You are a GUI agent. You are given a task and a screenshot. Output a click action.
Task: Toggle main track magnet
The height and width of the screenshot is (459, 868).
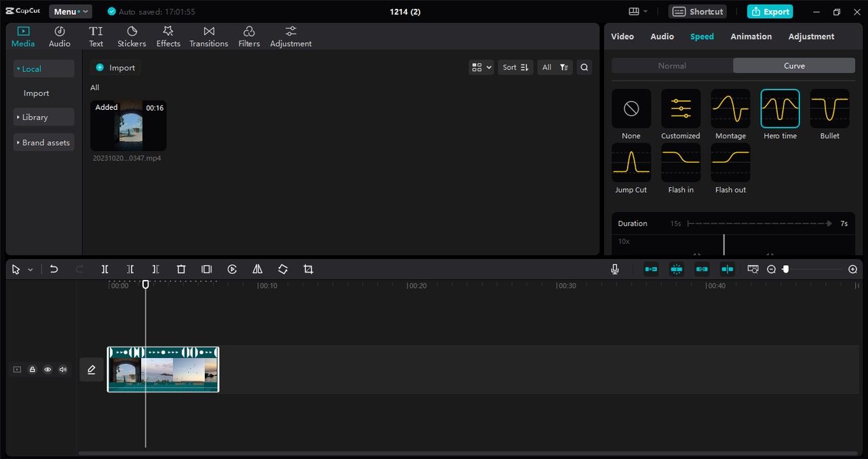click(x=651, y=269)
